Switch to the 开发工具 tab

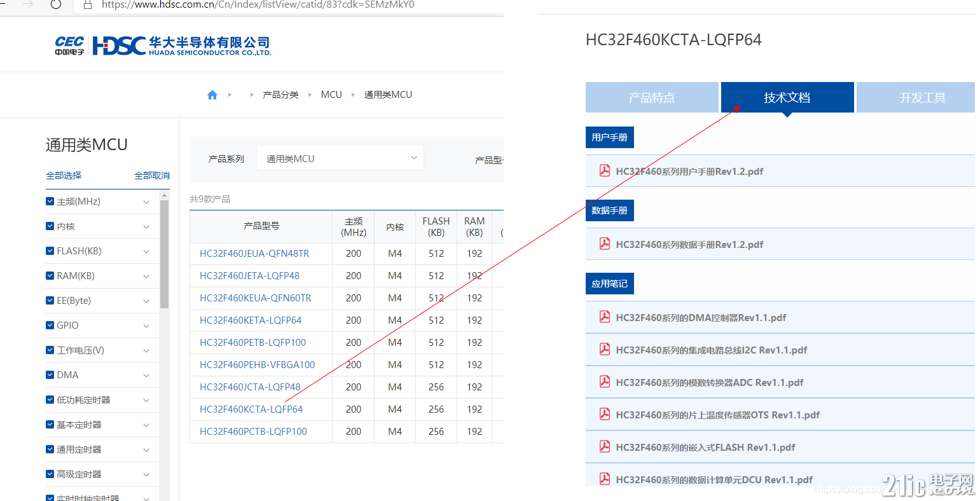point(916,97)
